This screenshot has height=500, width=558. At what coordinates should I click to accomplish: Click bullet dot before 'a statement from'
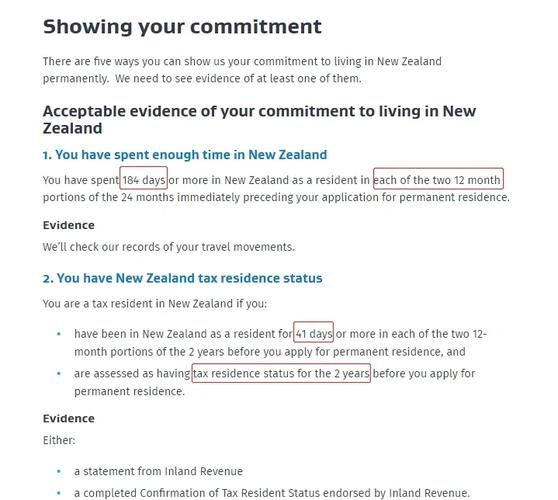(x=59, y=472)
